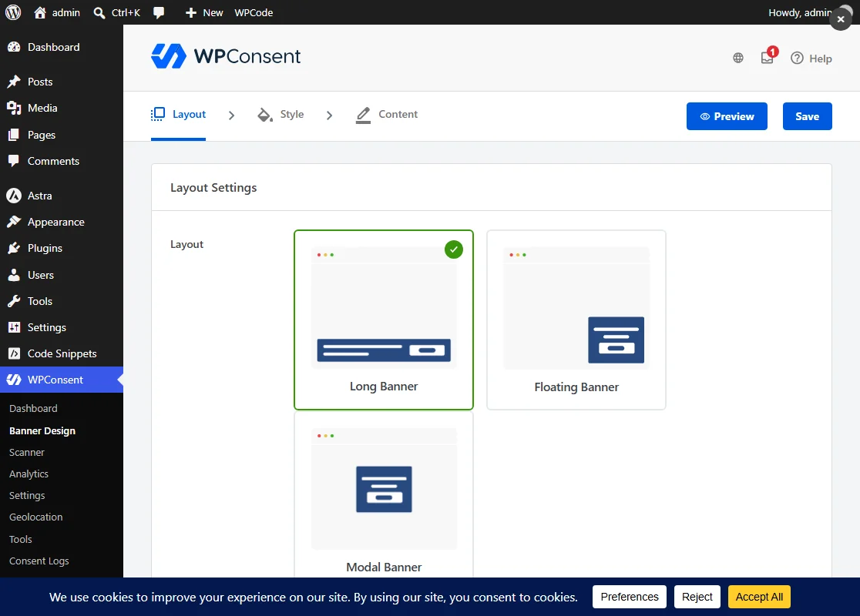Click Accept All on the cookie banner
The image size is (860, 616).
coord(759,597)
